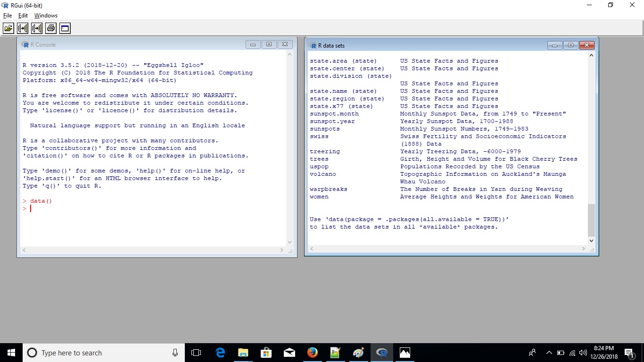Click the Open script folder toolbar icon
This screenshot has height=362, width=644.
click(x=8, y=28)
